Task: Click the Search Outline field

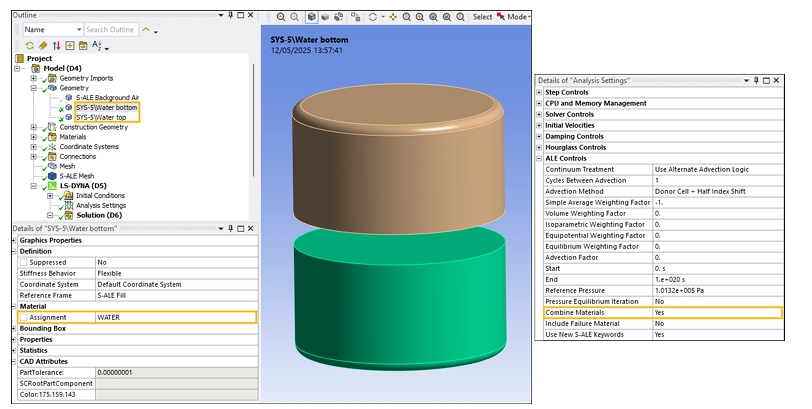Action: tap(111, 30)
